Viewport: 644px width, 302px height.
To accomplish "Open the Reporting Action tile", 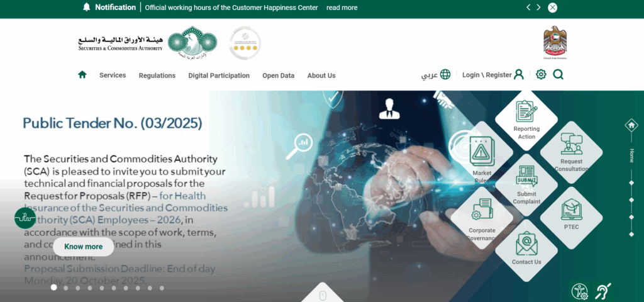I will click(x=526, y=120).
